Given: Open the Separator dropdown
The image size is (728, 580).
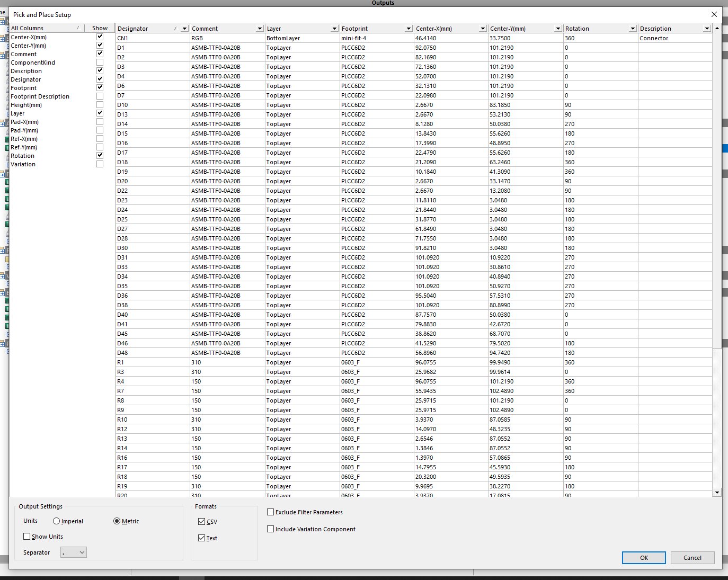Looking at the screenshot, I should (74, 552).
